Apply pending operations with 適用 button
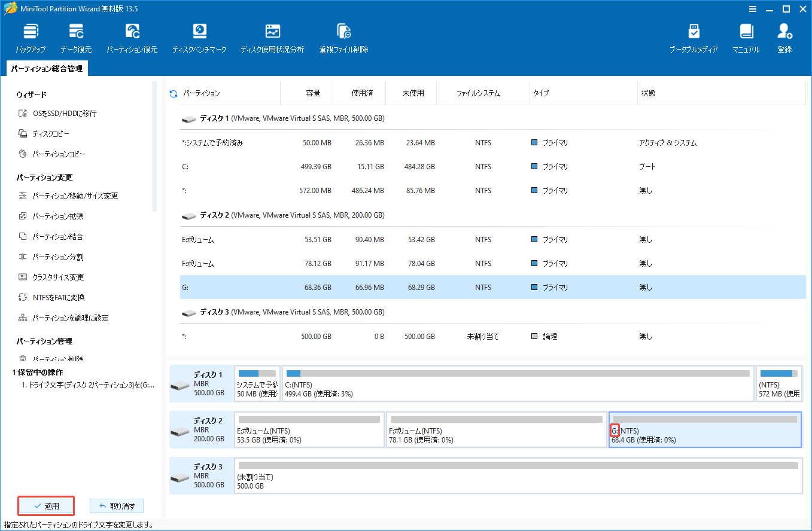Image resolution: width=812 pixels, height=531 pixels. 46,505
